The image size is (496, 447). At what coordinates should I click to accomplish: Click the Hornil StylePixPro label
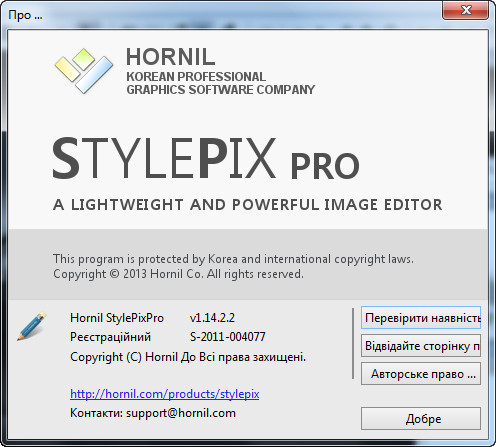(117, 318)
